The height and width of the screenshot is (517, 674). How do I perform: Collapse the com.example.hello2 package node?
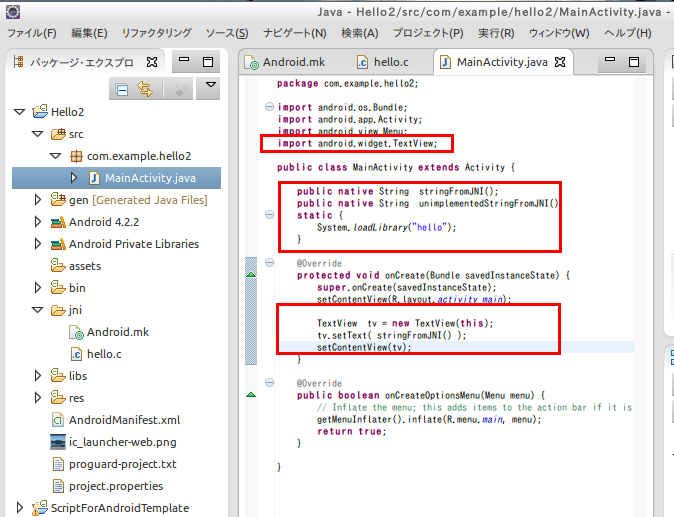pyautogui.click(x=55, y=156)
